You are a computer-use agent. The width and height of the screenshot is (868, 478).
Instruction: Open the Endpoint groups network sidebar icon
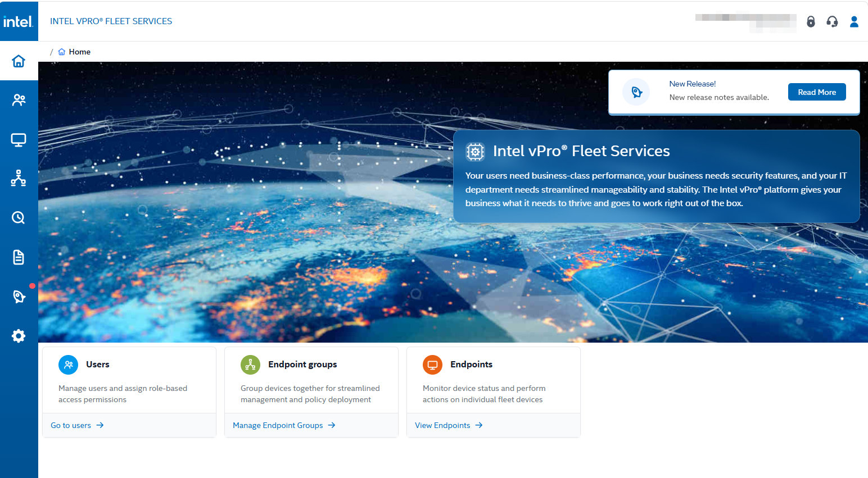click(x=19, y=178)
